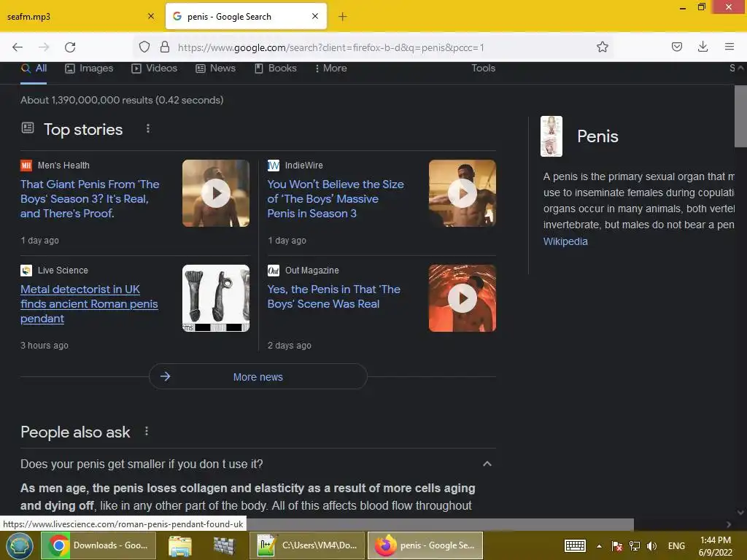Screen dimensions: 747x560
Task: Switch to Images search results
Action: (x=89, y=69)
